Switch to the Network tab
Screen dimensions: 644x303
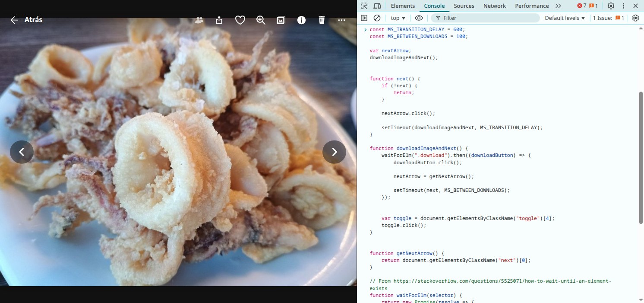(494, 6)
